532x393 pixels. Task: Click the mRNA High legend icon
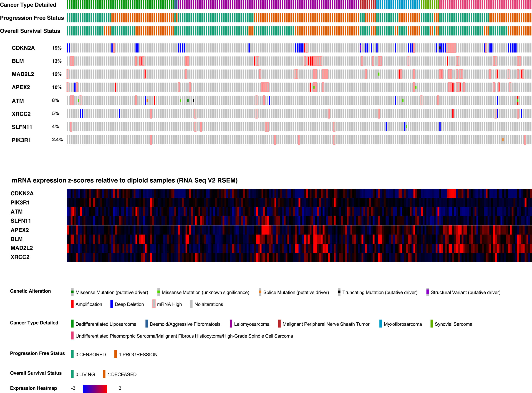154,304
